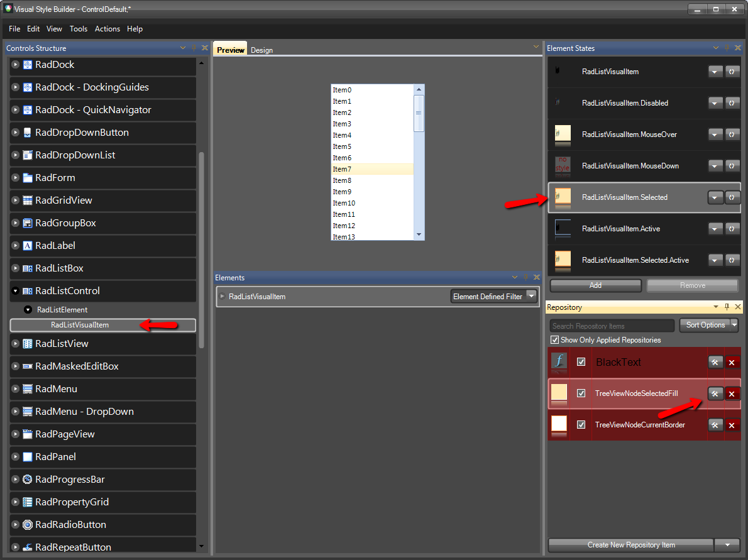Edit the TreeViewNodeSelectedFill repository item

pos(715,394)
